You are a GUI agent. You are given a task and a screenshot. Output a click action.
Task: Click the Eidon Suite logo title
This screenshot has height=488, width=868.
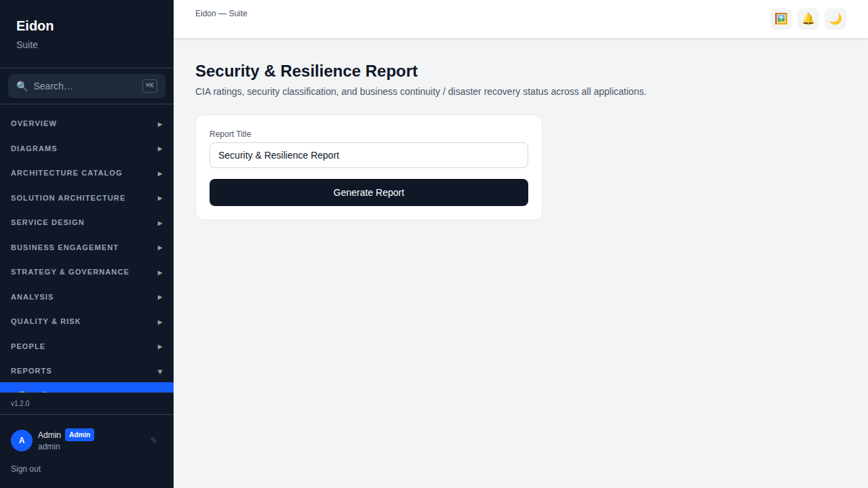click(35, 26)
